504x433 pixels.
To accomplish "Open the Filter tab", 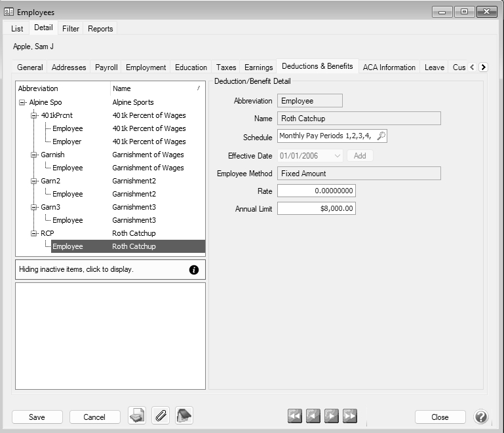I will [x=71, y=29].
